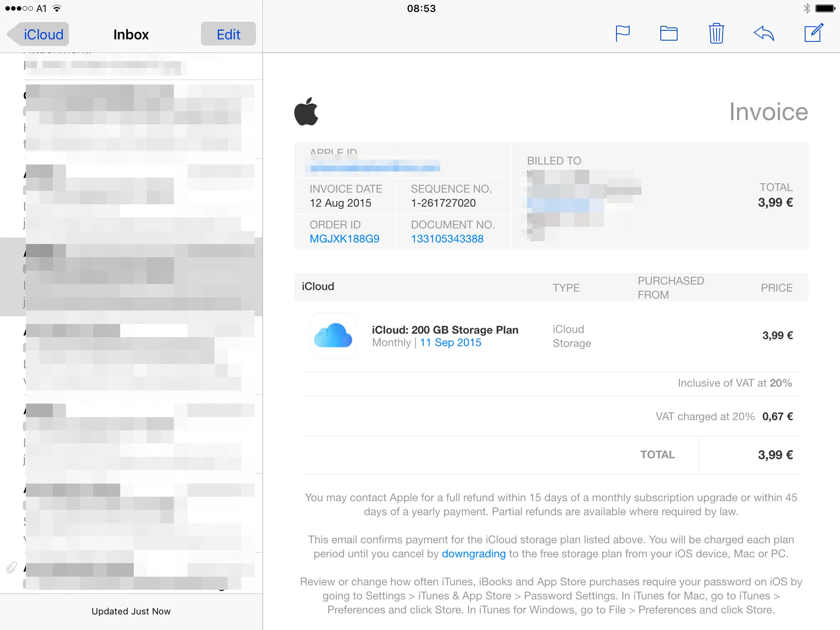Viewport: 840px width, 630px height.
Task: Tap the Updated Just Now status text
Action: 131,611
